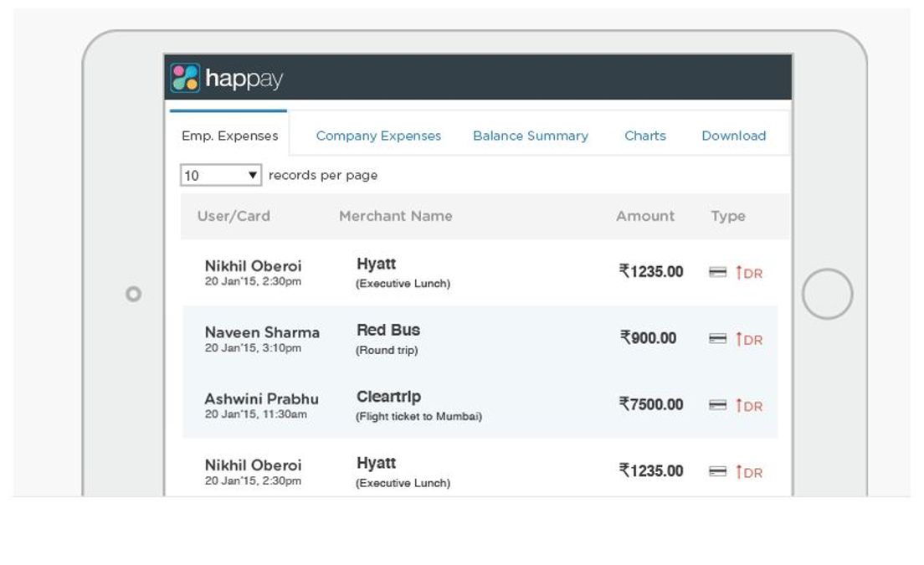Click the card icon on Nikhil Oberoi's Hyatt expense
Image resolution: width=924 pixels, height=565 pixels.
(716, 271)
